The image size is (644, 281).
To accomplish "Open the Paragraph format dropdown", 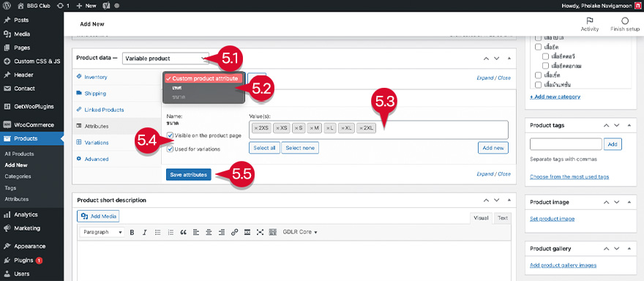I will pyautogui.click(x=102, y=232).
